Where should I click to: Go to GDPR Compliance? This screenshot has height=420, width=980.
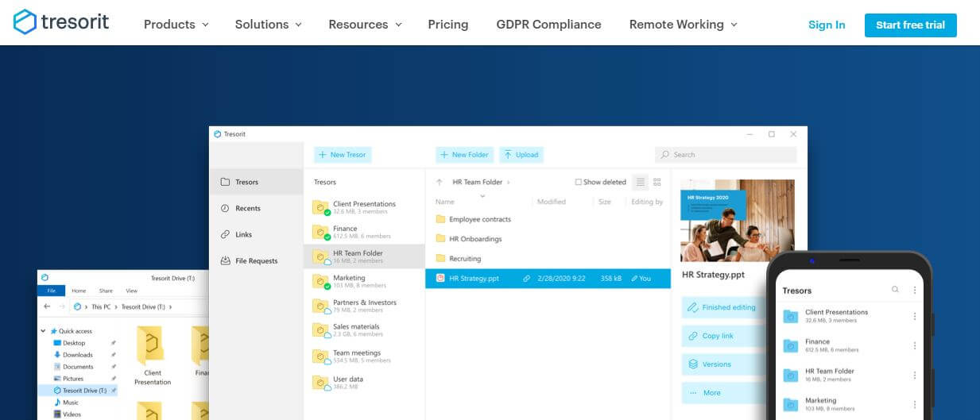tap(548, 25)
